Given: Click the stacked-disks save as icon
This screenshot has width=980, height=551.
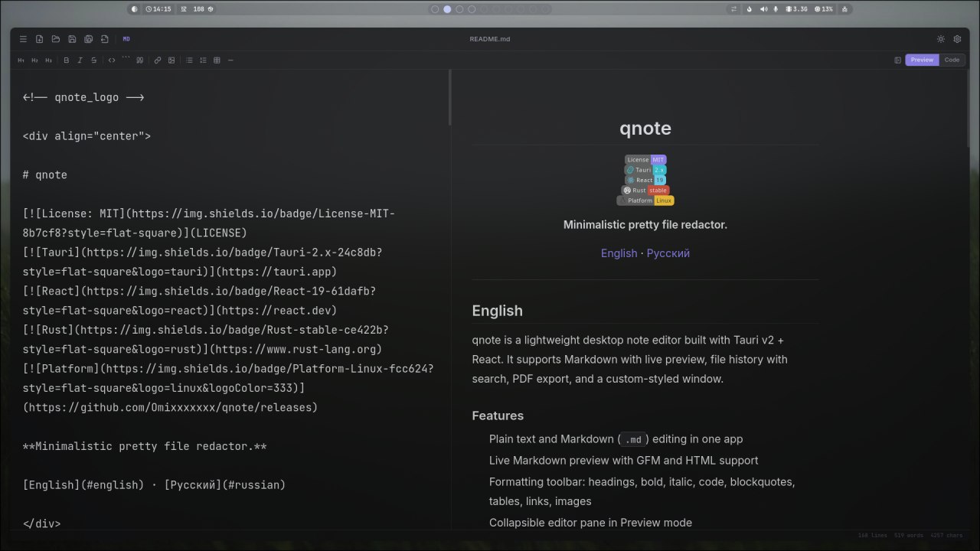Looking at the screenshot, I should pyautogui.click(x=89, y=39).
